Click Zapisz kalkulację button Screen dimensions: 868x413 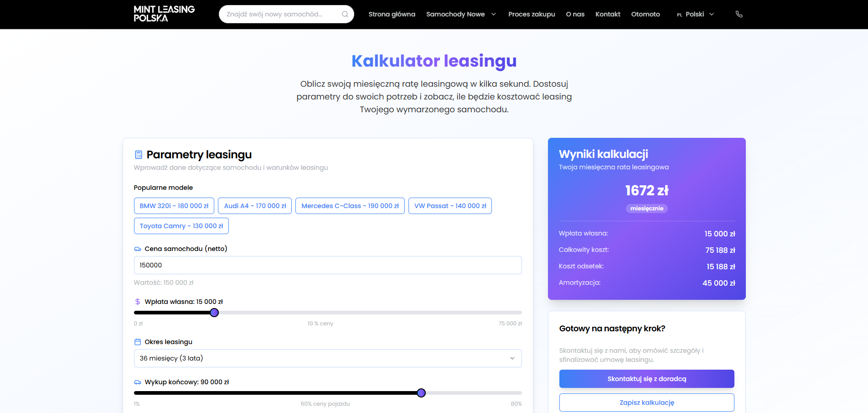[646, 403]
